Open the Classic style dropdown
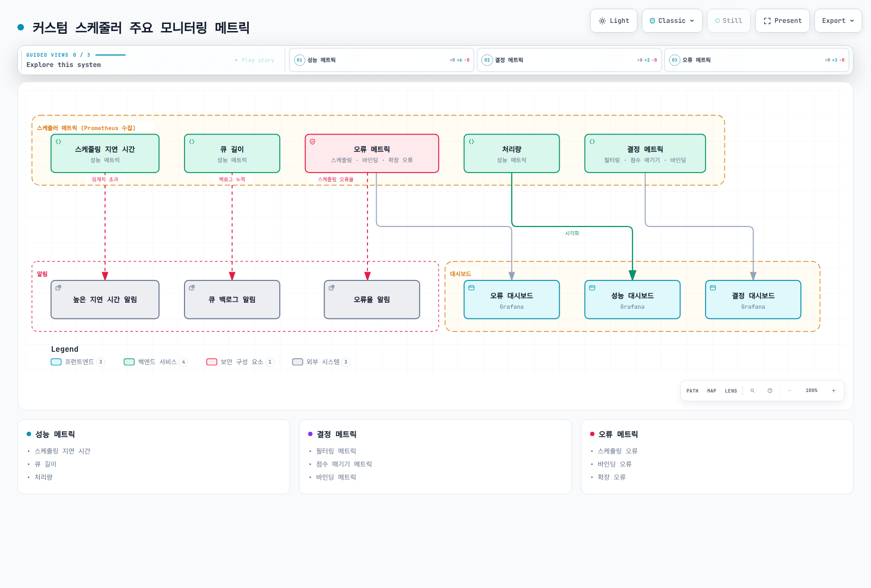Image resolution: width=871 pixels, height=588 pixels. point(672,21)
